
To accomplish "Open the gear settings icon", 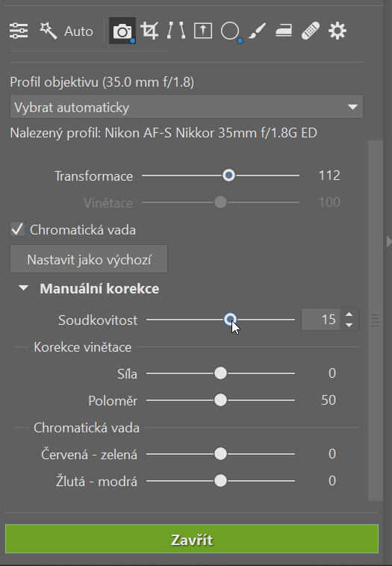I will 337,31.
